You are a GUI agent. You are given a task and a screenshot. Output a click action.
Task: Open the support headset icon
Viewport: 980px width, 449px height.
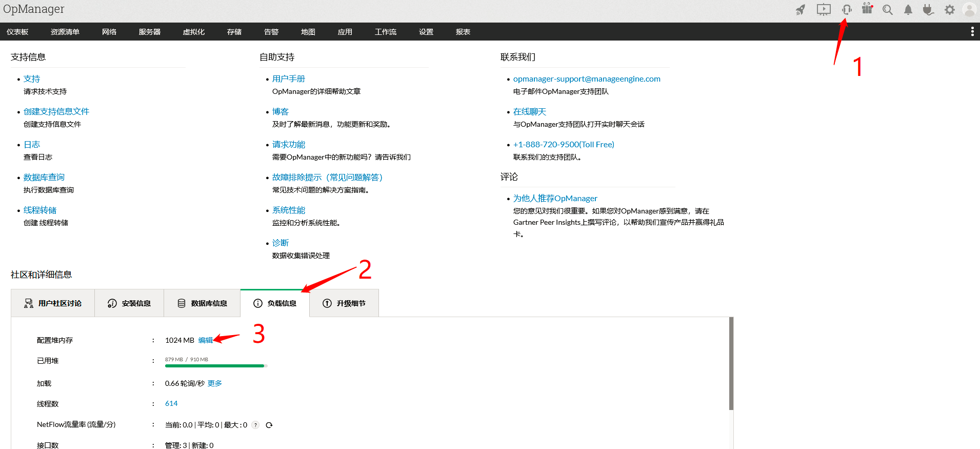point(847,9)
